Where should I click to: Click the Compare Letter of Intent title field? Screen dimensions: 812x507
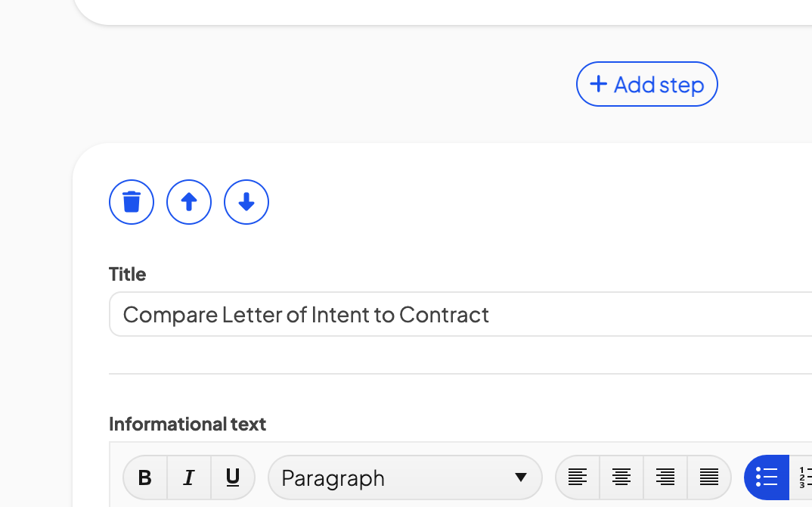pos(460,314)
